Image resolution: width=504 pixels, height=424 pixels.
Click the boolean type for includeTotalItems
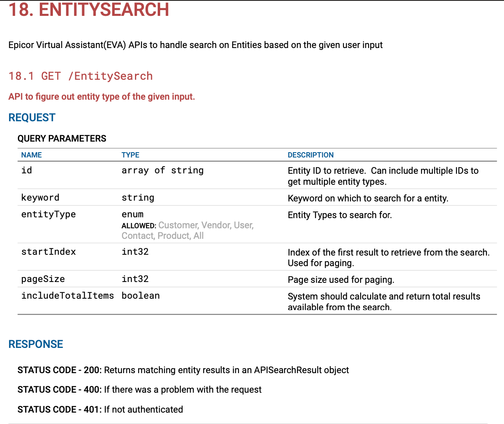(141, 296)
